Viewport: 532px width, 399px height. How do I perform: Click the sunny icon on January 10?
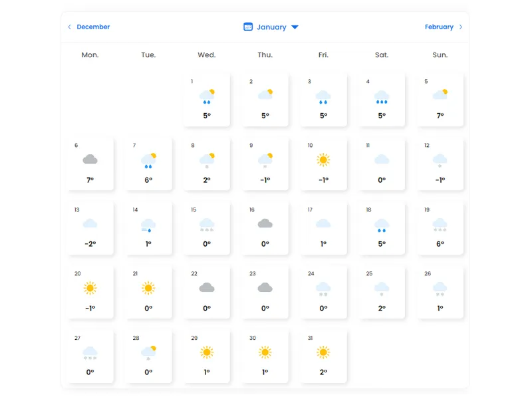(323, 160)
